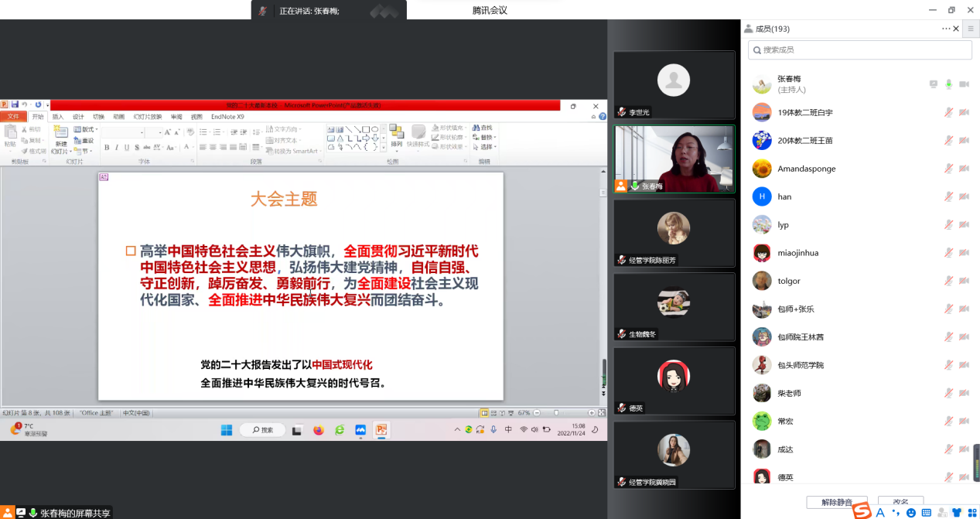Viewport: 980px width, 519px height.
Task: Click the Firefox icon on the taskbar
Action: point(318,430)
